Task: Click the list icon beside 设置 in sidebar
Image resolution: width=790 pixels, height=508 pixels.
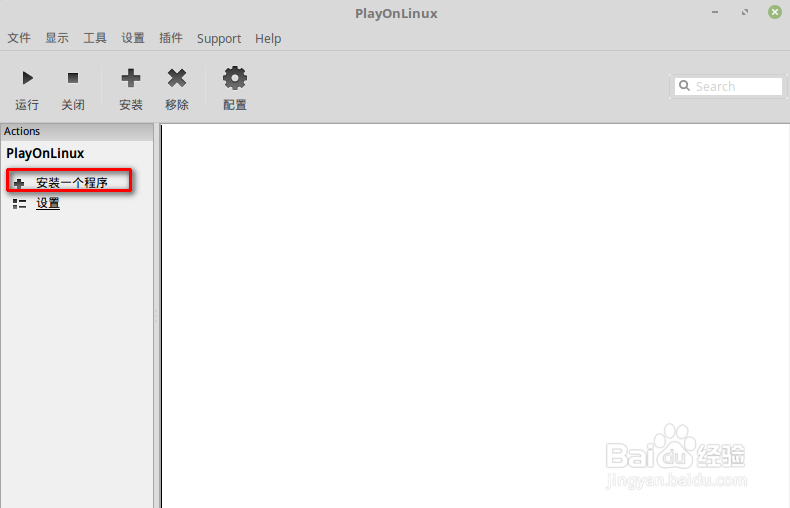Action: tap(20, 204)
